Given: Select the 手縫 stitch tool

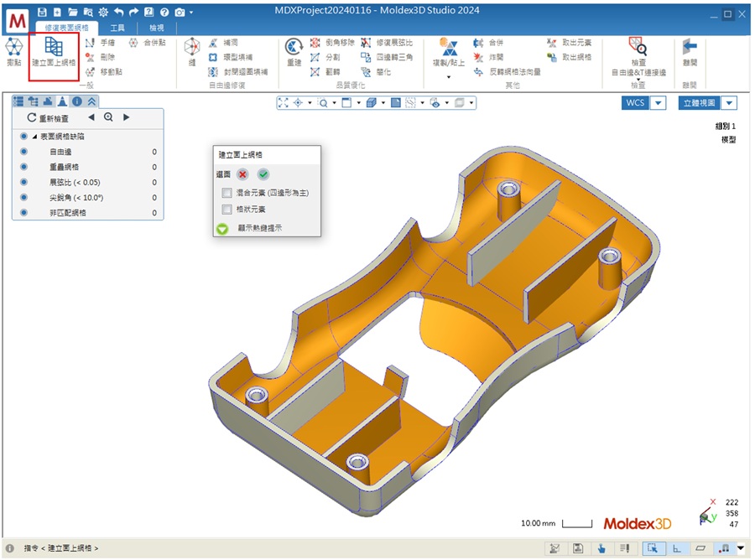Looking at the screenshot, I should point(101,42).
